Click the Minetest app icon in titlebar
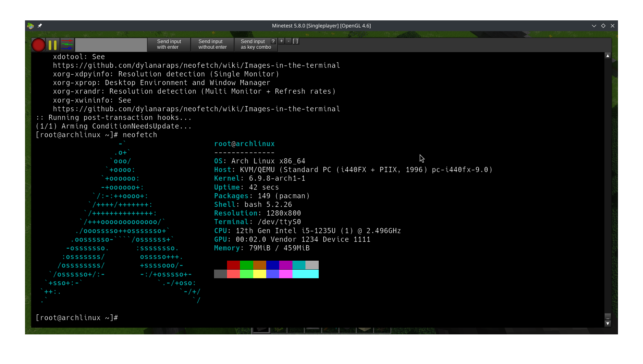The height and width of the screenshot is (364, 643). [x=30, y=26]
